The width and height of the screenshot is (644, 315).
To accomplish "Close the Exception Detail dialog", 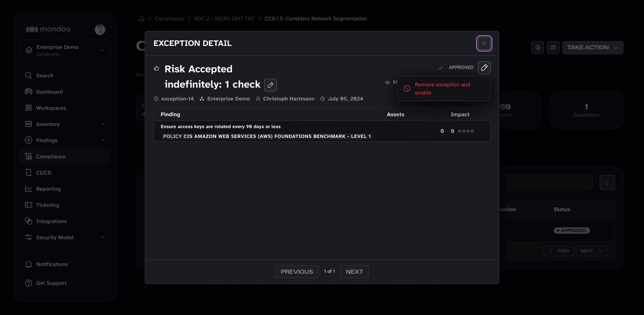I will pos(484,43).
